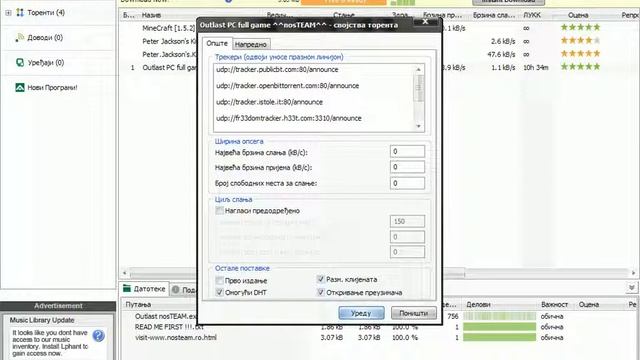The width and height of the screenshot is (640, 360).
Task: Click the trackers list scrollbar thumb
Action: (x=418, y=88)
